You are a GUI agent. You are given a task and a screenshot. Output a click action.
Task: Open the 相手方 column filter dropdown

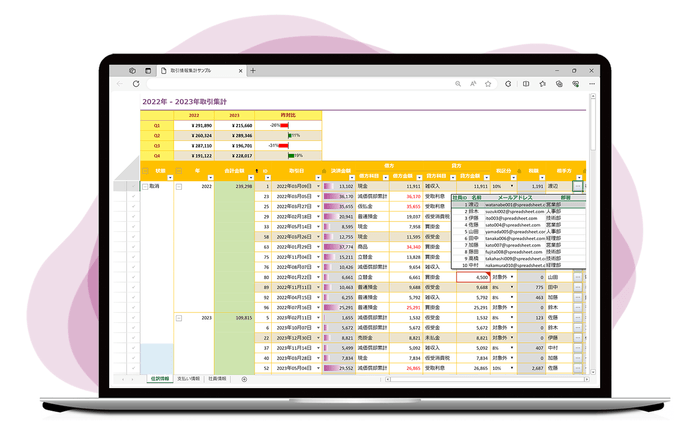579,178
